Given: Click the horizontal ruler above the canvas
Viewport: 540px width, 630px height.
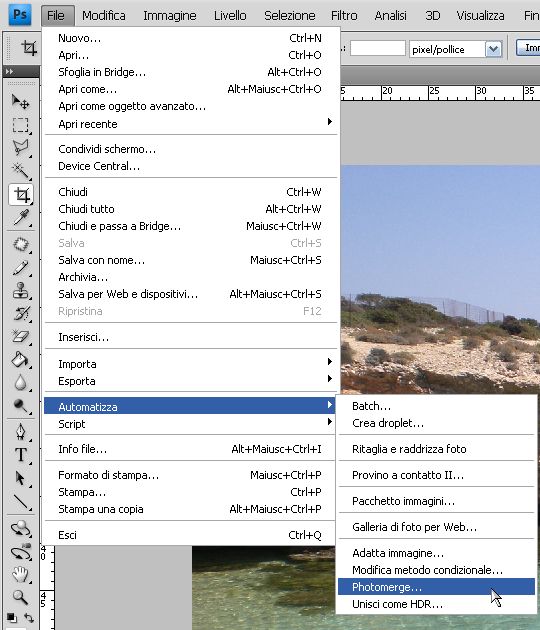Looking at the screenshot, I should coord(440,92).
